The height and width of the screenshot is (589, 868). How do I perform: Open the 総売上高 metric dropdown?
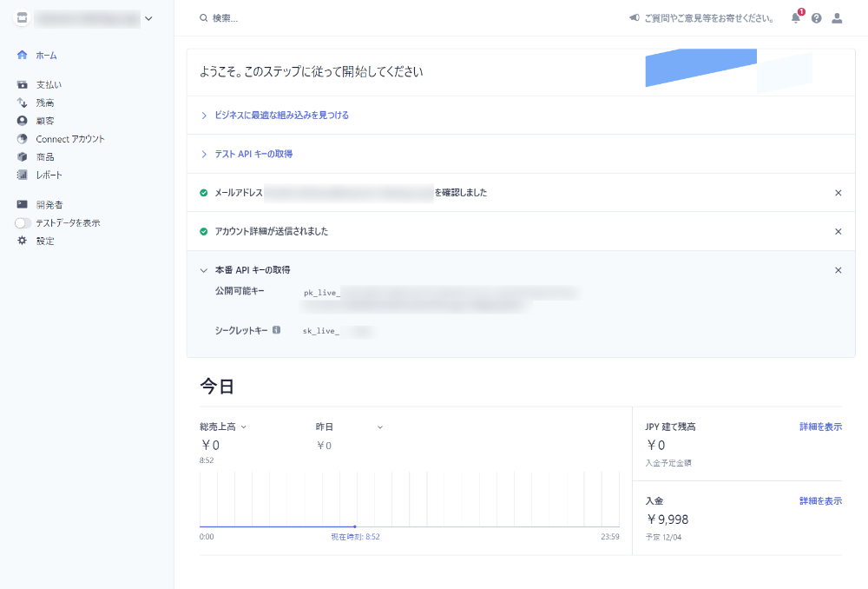tap(223, 427)
